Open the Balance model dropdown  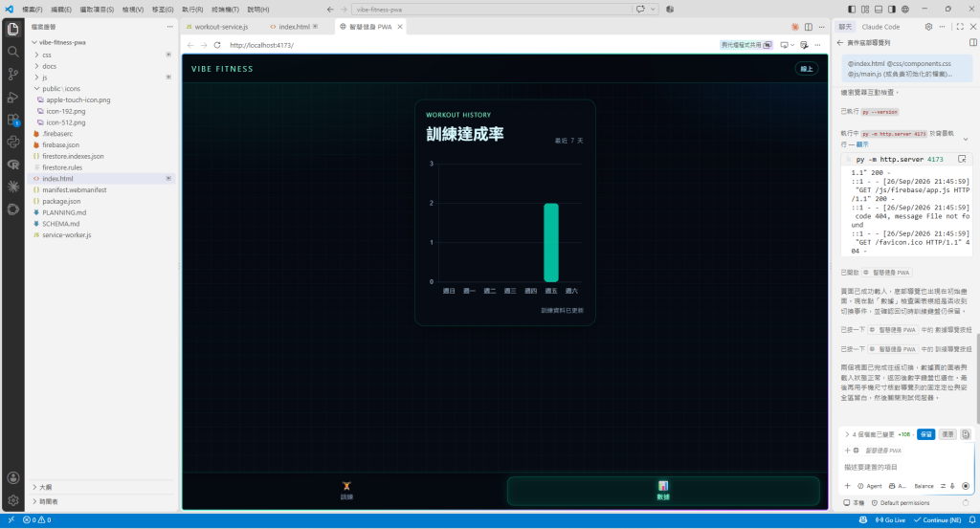click(x=924, y=486)
